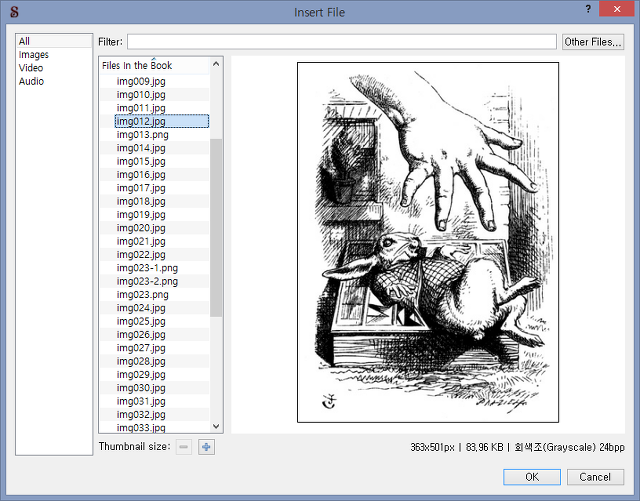Increase thumbnail size with plus button
The image size is (640, 501).
pyautogui.click(x=206, y=447)
